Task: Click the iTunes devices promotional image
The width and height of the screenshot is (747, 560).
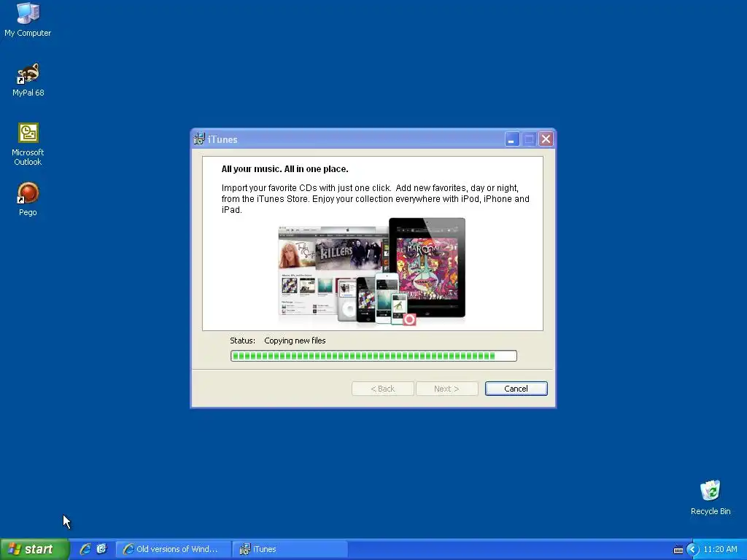Action: tap(371, 272)
